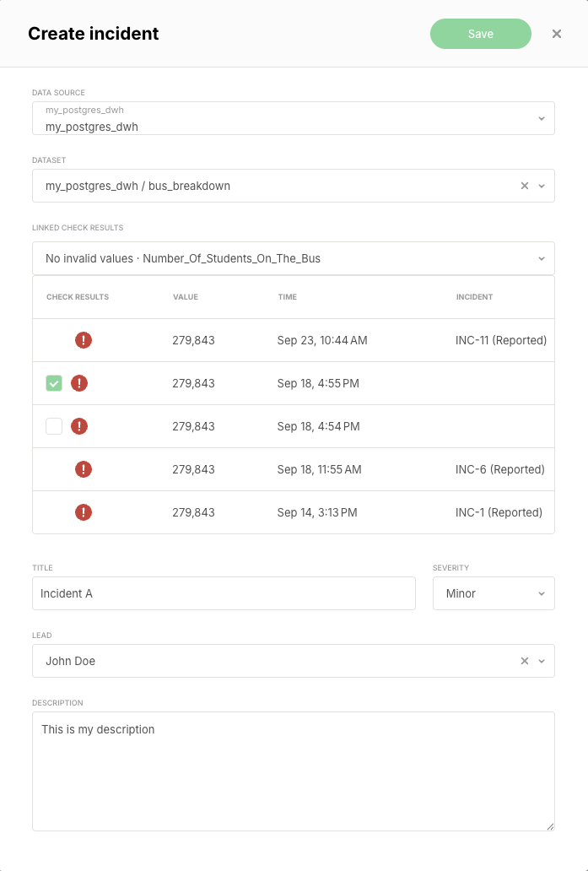Viewport: 588px width, 871px height.
Task: Close the Create incident dialog
Action: tap(556, 34)
